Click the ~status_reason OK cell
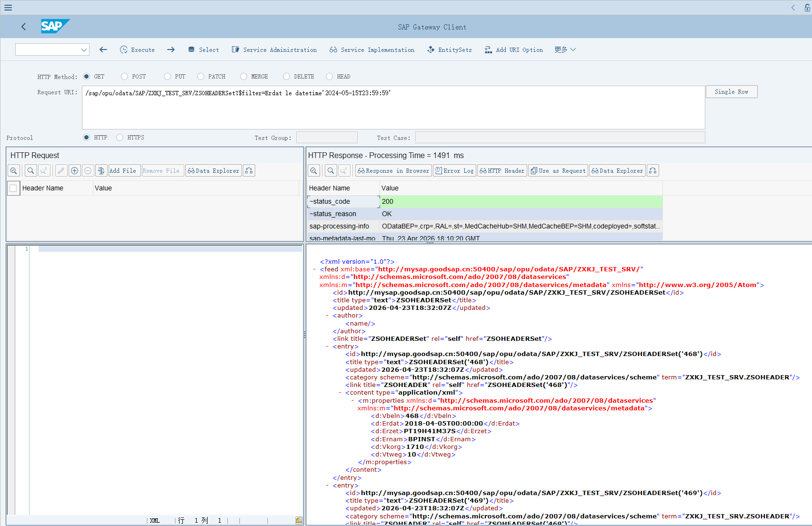Image resolution: width=812 pixels, height=526 pixels. click(521, 214)
